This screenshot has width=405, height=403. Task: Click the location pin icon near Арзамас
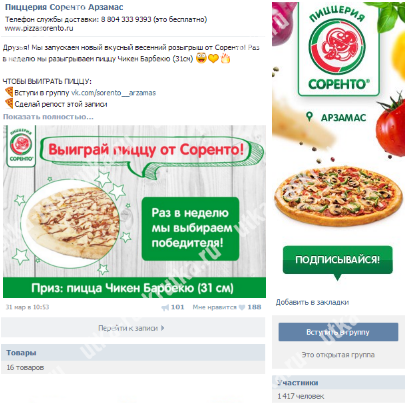point(310,117)
